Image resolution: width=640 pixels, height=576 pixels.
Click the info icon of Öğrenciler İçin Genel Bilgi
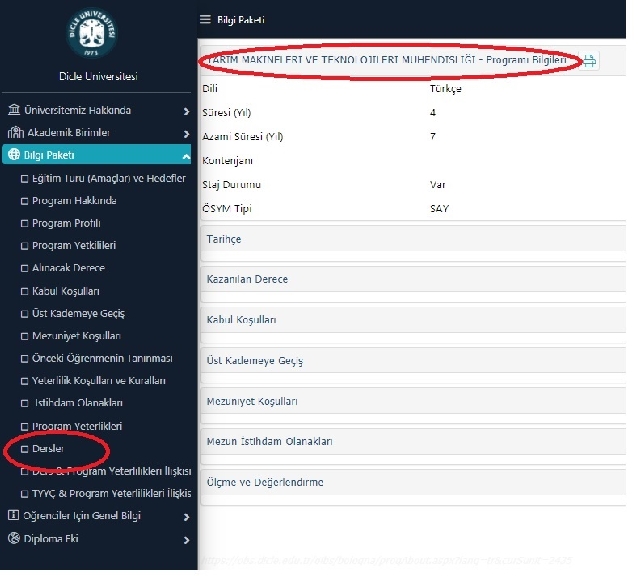coord(13,515)
